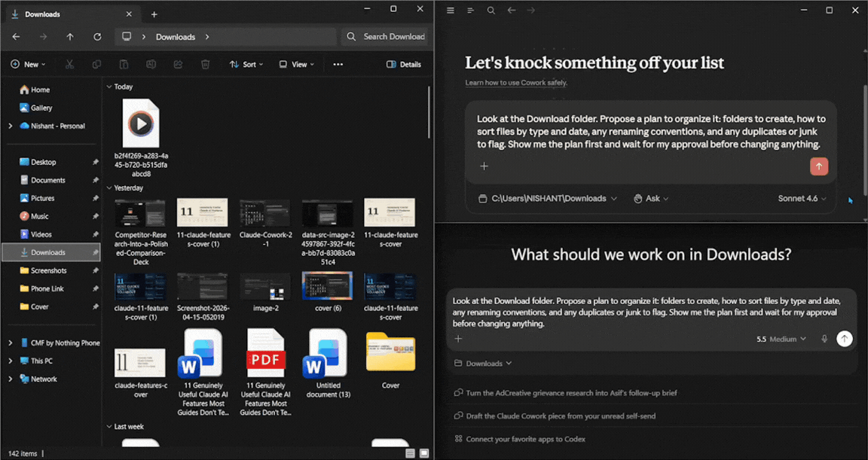Open the See more ellipsis menu
This screenshot has width=868, height=460.
pyautogui.click(x=338, y=64)
